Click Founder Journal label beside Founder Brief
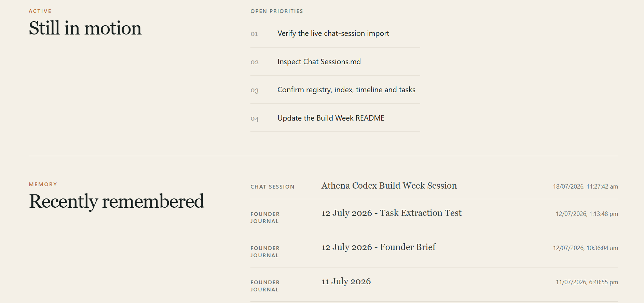 [x=265, y=252]
